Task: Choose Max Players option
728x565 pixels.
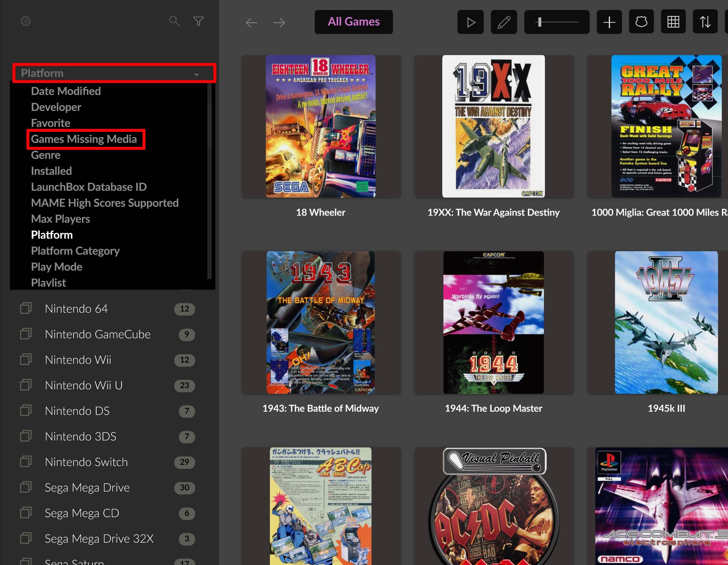Action: click(x=60, y=219)
